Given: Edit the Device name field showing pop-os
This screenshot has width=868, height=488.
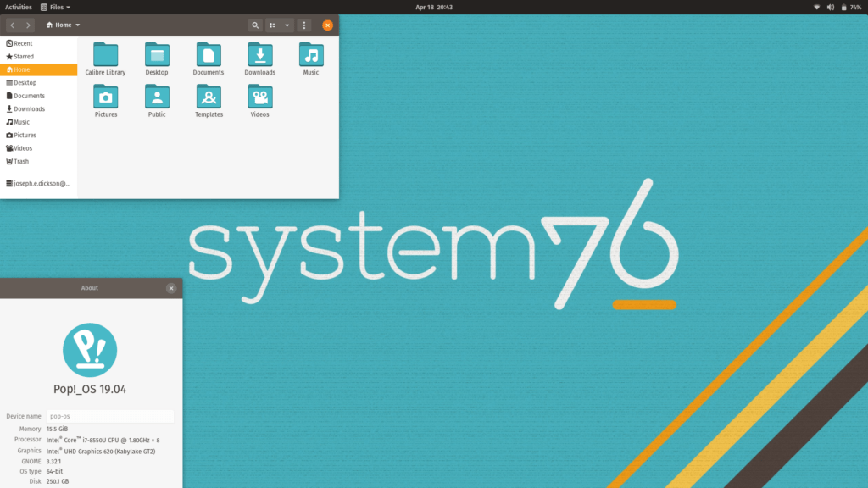Looking at the screenshot, I should pyautogui.click(x=109, y=416).
